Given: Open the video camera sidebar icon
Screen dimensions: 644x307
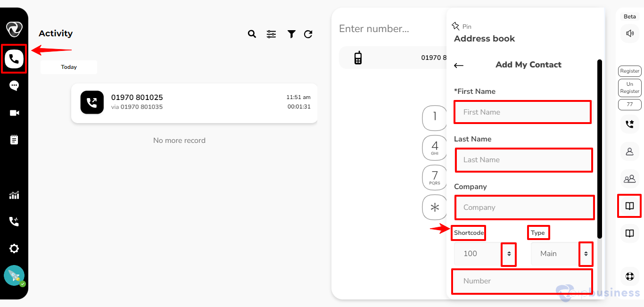Looking at the screenshot, I should click(14, 113).
